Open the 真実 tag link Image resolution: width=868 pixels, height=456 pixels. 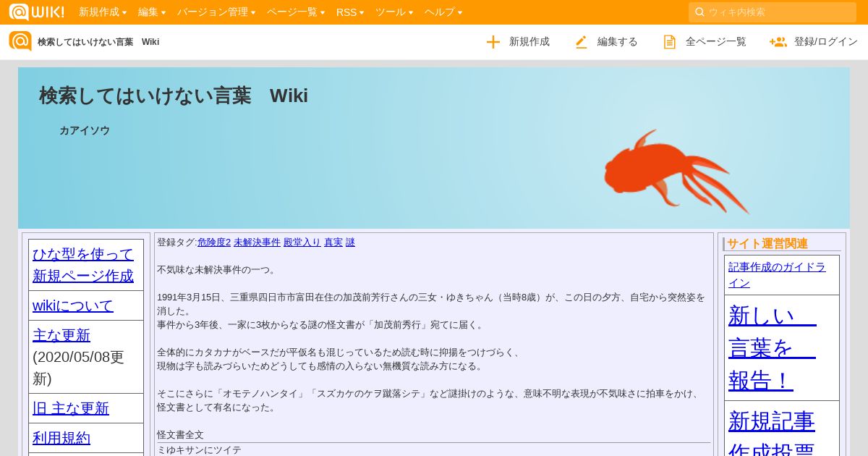[x=333, y=242]
